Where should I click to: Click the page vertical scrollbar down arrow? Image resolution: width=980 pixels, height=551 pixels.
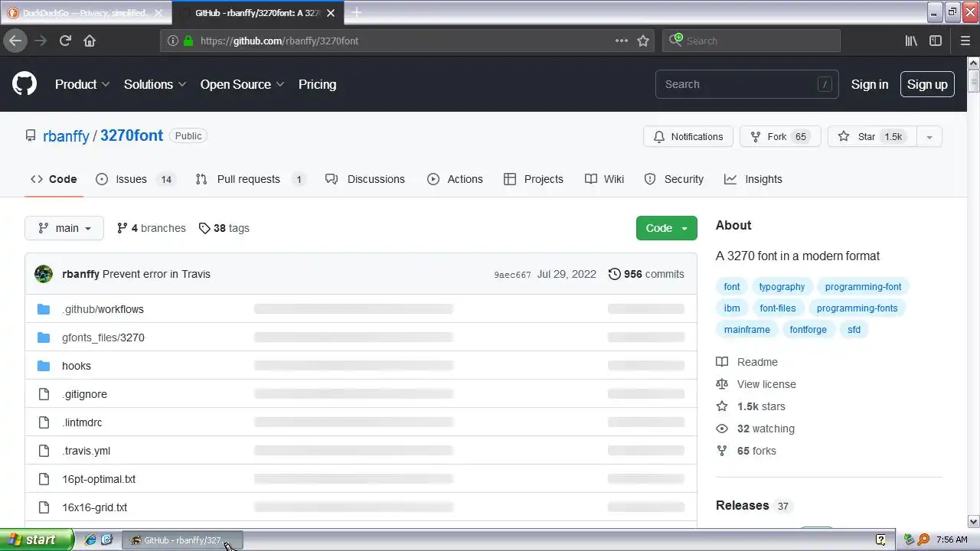pos(974,521)
